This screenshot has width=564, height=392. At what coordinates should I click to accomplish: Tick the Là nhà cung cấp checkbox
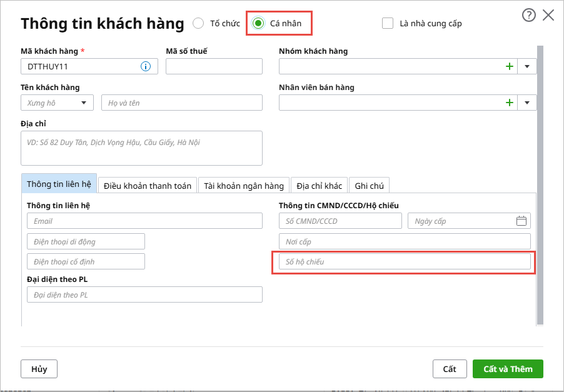coord(388,23)
